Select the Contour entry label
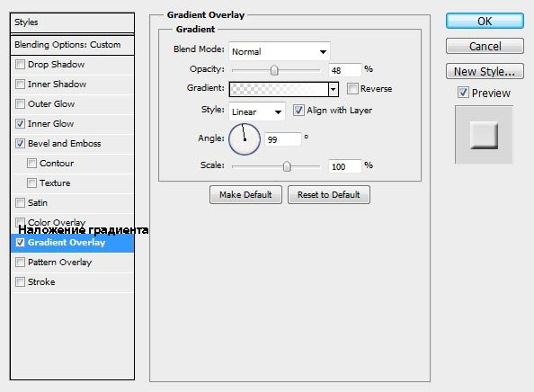The height and width of the screenshot is (392, 534). (57, 163)
